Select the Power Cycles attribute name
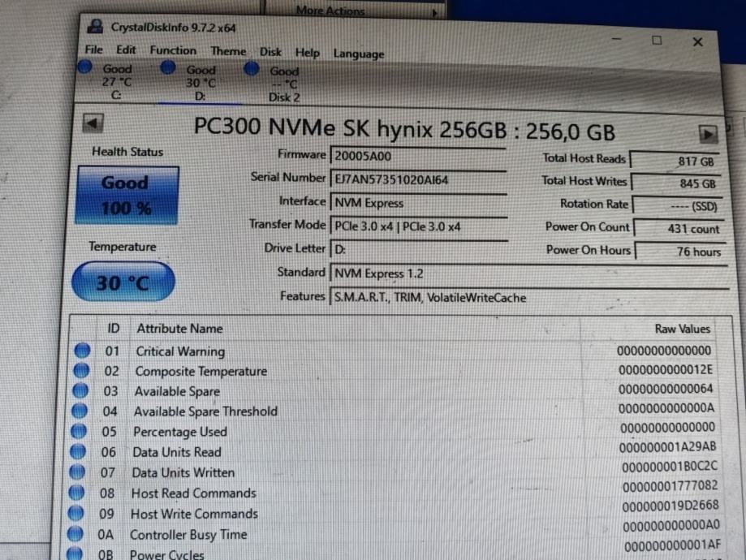 [167, 554]
